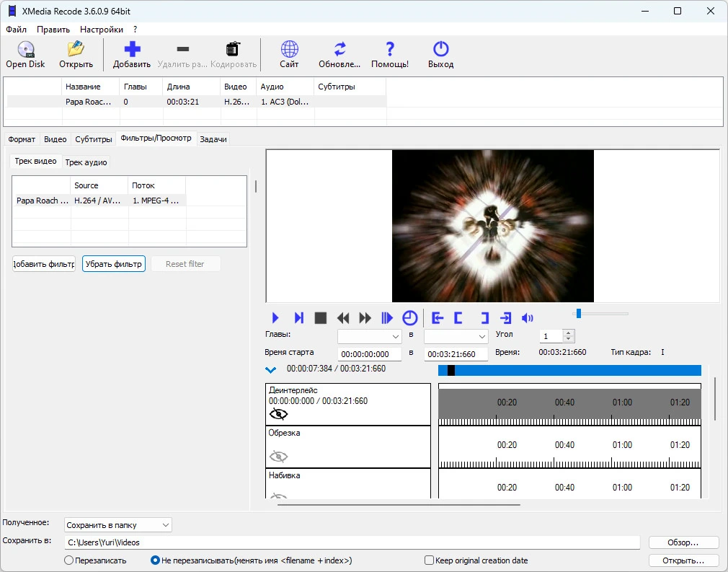728x572 pixels.
Task: Increase Угол value with up stepper arrow
Action: pyautogui.click(x=568, y=333)
